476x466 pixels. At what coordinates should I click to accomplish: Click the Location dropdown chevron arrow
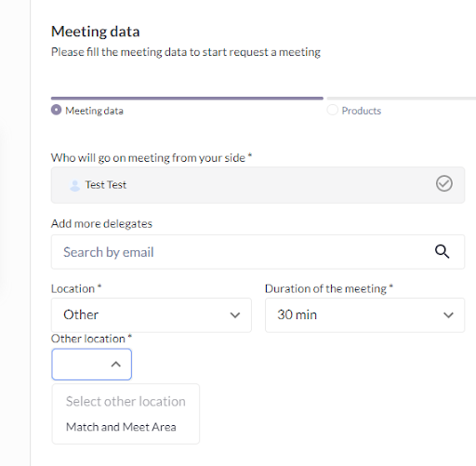point(235,315)
